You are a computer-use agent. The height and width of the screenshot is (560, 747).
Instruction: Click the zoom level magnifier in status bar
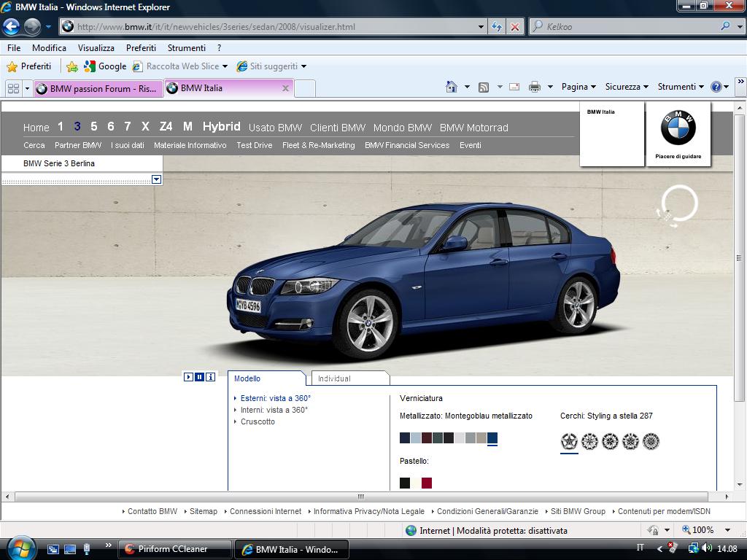click(x=686, y=529)
